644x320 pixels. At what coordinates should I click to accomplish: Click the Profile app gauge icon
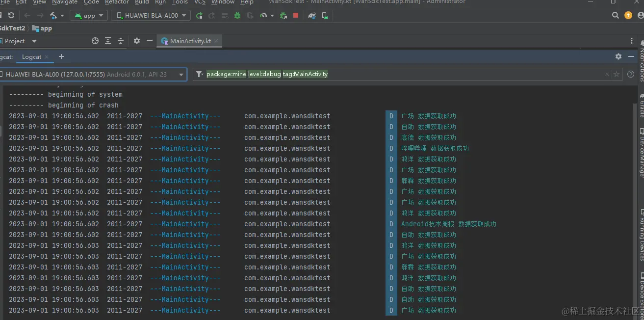[x=263, y=16]
